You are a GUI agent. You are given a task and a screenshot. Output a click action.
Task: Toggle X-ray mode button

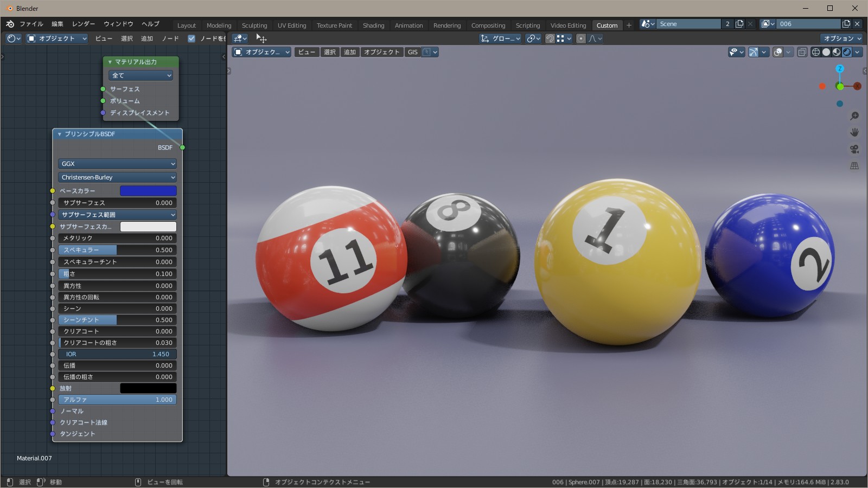(802, 52)
